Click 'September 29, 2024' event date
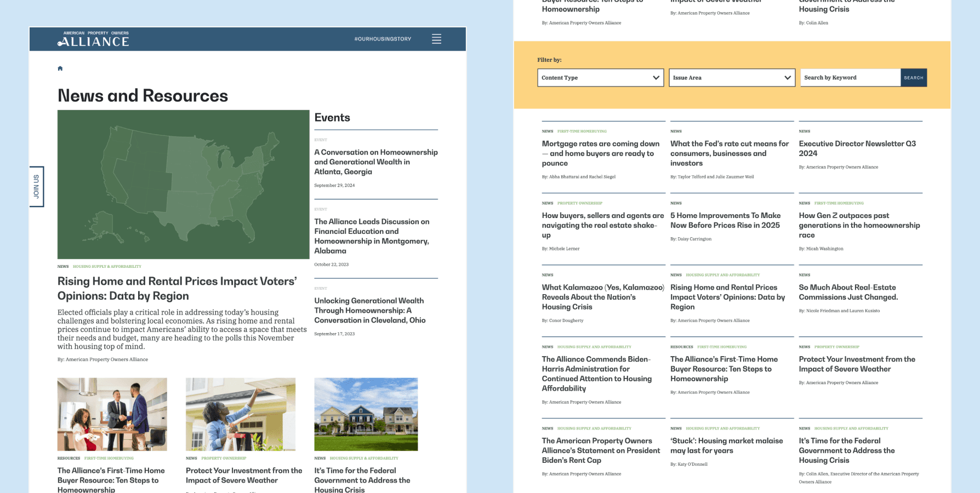The height and width of the screenshot is (493, 980). point(334,186)
